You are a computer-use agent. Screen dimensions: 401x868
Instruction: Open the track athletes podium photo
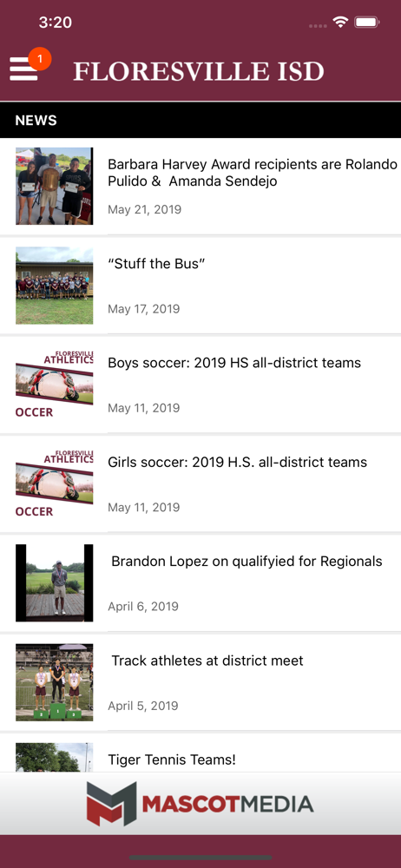[55, 682]
